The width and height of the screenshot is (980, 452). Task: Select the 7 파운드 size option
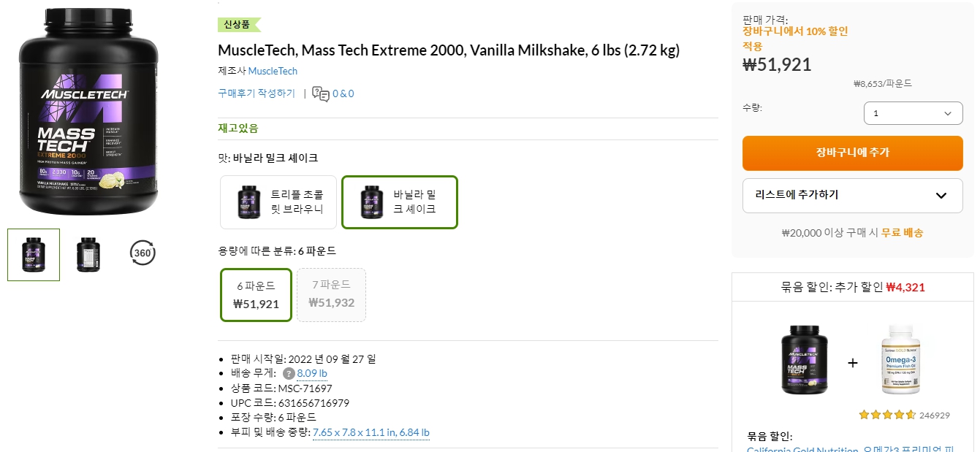pyautogui.click(x=331, y=294)
